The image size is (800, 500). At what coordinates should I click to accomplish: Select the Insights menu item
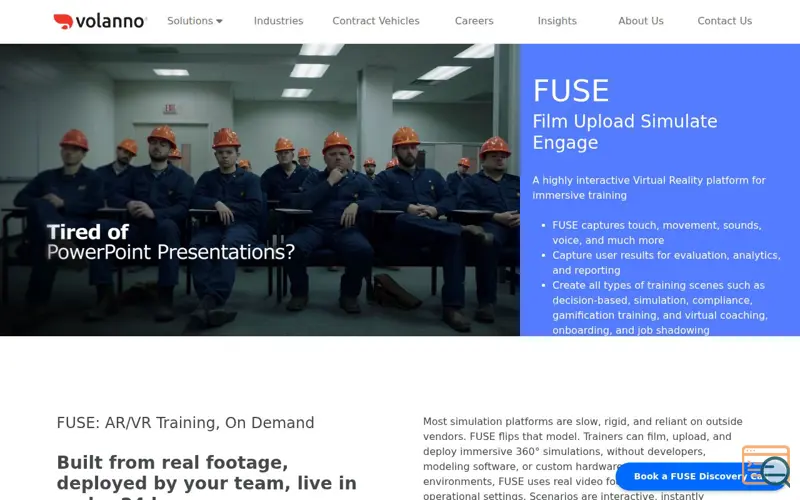pyautogui.click(x=557, y=21)
